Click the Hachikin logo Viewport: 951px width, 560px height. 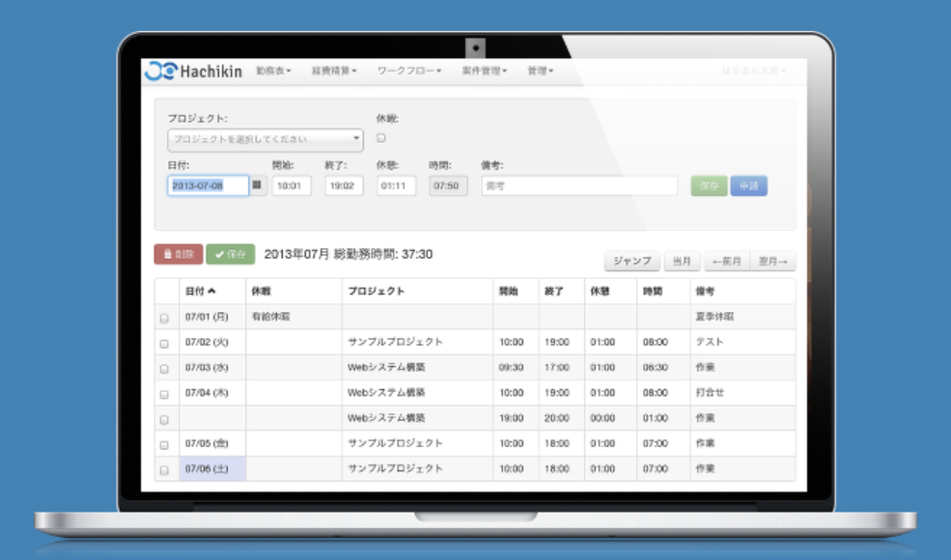point(193,71)
